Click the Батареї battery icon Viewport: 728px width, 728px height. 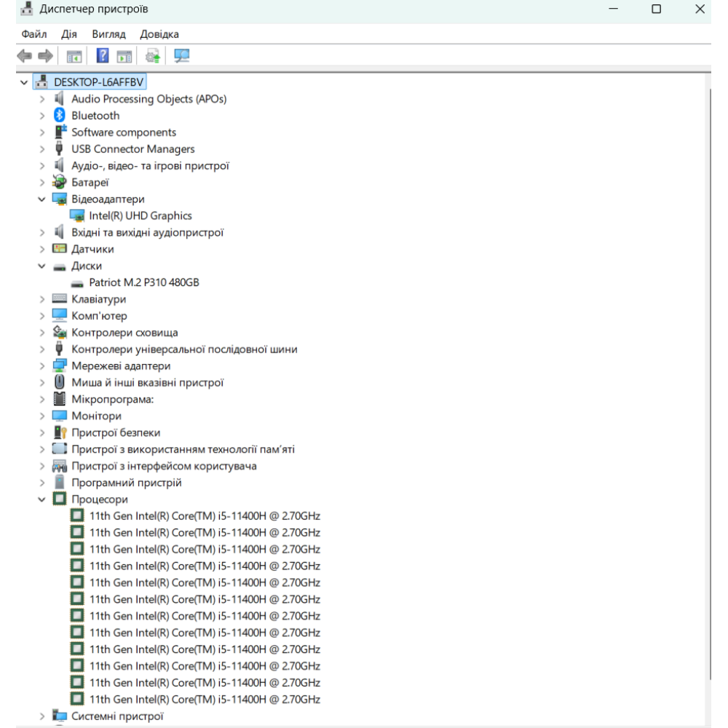[x=60, y=183]
